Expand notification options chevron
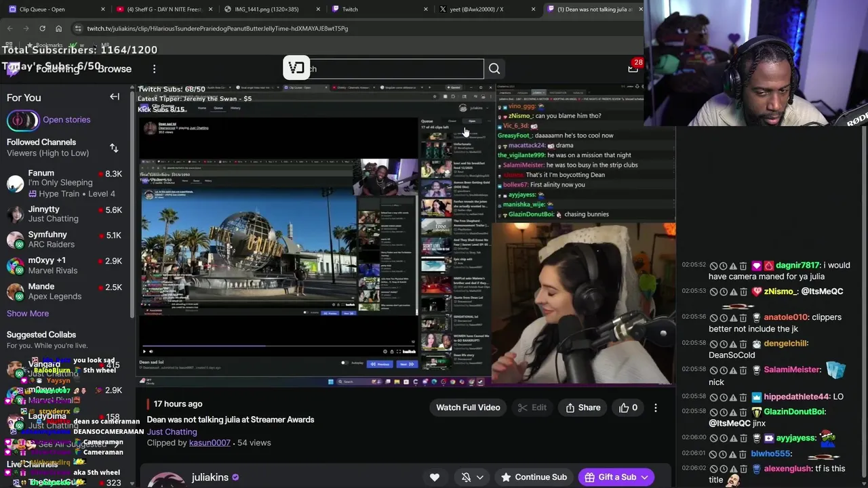 [480, 477]
